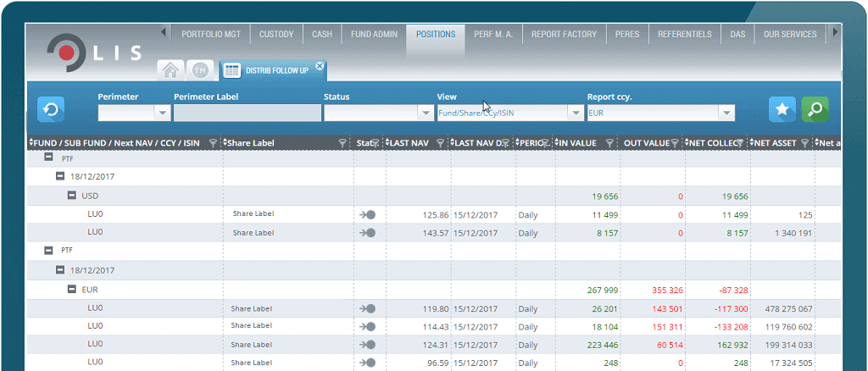868x371 pixels.
Task: Filter the FUND / SUB FUND column
Action: pyautogui.click(x=213, y=143)
